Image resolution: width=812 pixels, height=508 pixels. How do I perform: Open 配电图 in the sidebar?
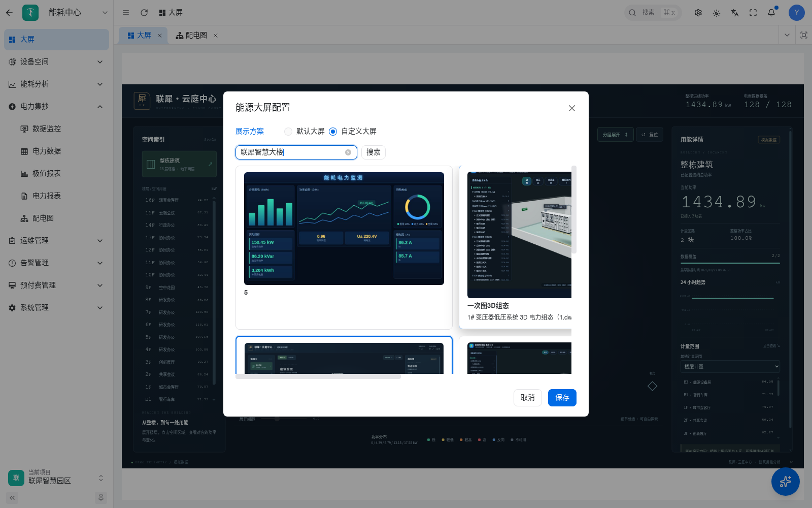tap(56, 218)
